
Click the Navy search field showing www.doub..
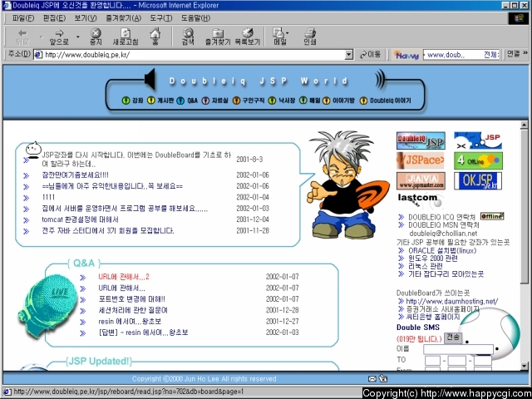pos(461,55)
